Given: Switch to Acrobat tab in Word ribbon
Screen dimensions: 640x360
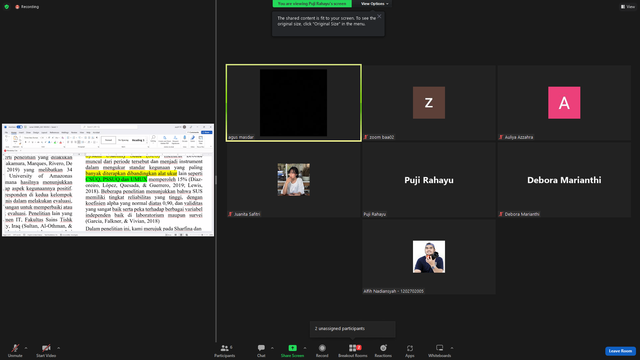Looking at the screenshot, I should tap(96, 132).
